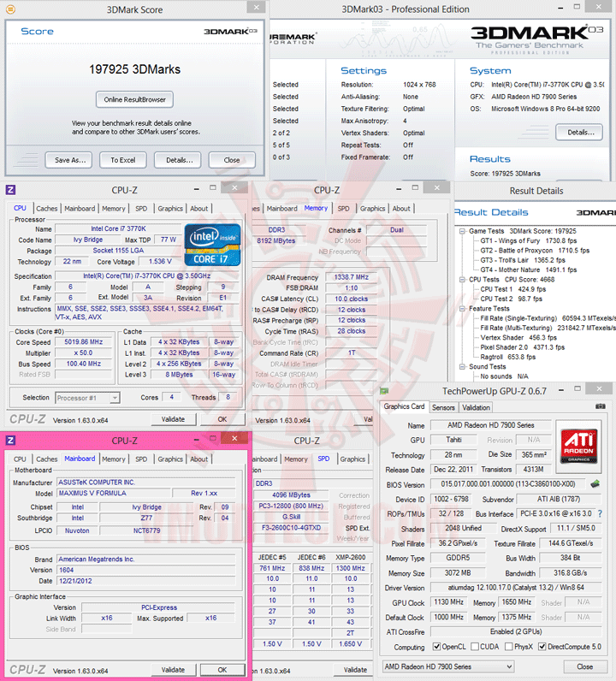Image resolution: width=616 pixels, height=681 pixels.
Task: Select the GT4 - Mother Nature result
Action: [x=528, y=269]
